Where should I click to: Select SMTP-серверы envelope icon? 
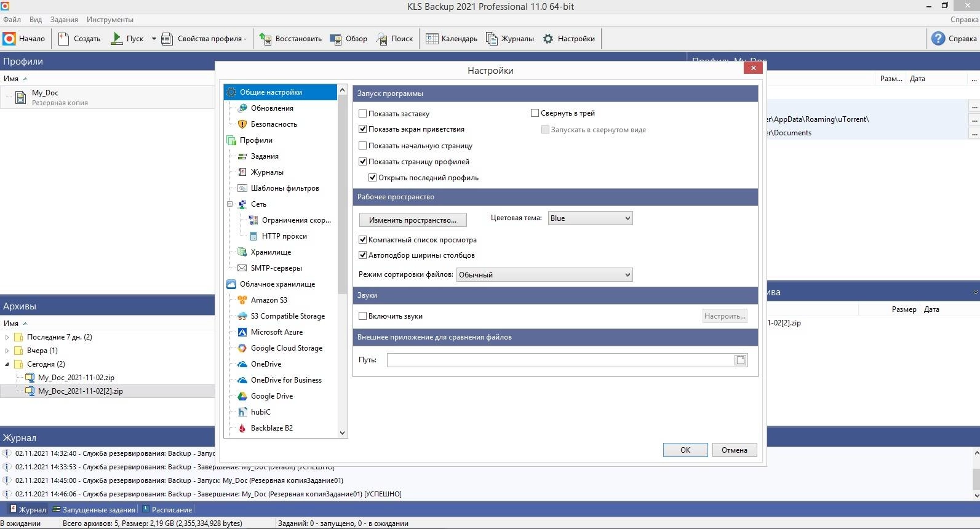pos(242,268)
